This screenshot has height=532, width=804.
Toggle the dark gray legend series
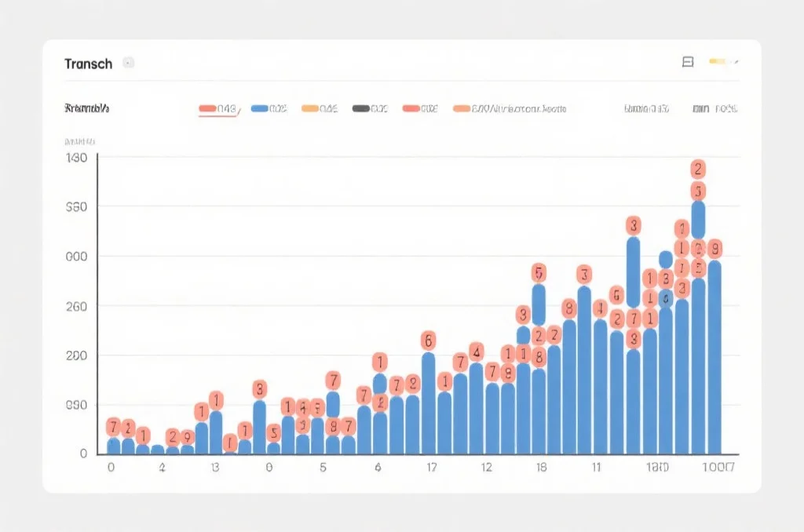[370, 109]
